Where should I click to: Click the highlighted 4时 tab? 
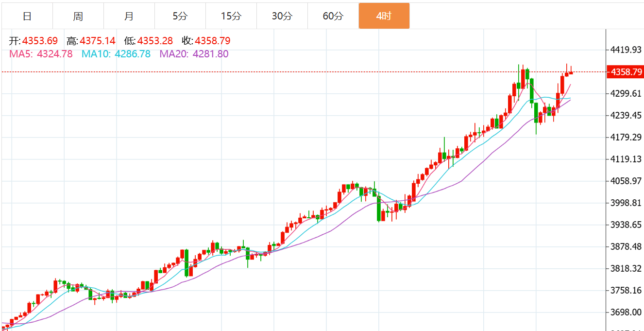click(x=384, y=16)
